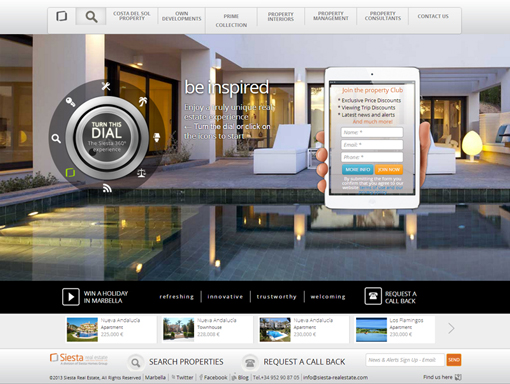
Task: Play the Win a Holiday video icon
Action: [x=71, y=297]
